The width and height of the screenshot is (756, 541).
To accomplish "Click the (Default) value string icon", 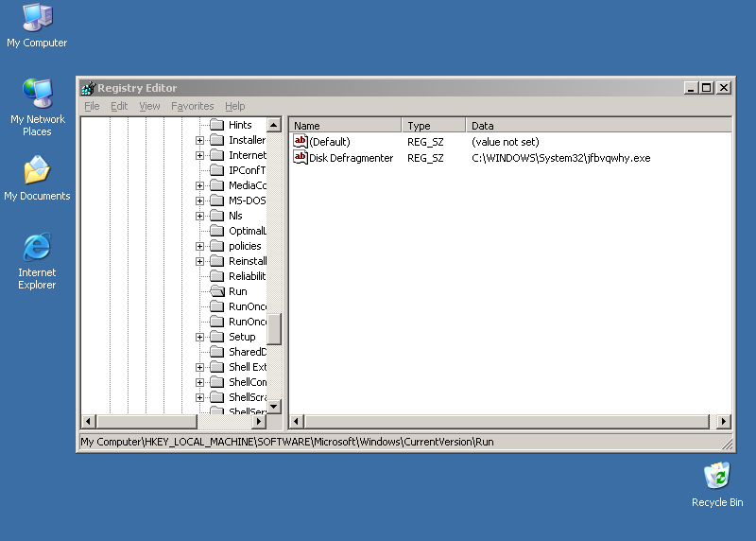I will tap(301, 142).
